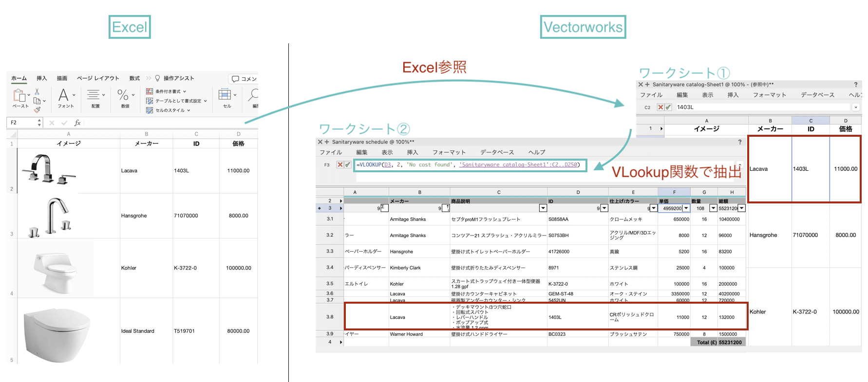868x382 pixels.
Task: Click the lightbulb 操作アシスト icon
Action: click(157, 78)
